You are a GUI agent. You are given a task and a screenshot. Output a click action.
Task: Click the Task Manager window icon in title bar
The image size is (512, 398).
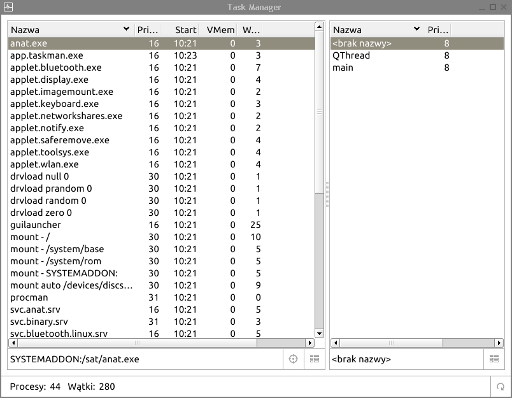pos(8,7)
